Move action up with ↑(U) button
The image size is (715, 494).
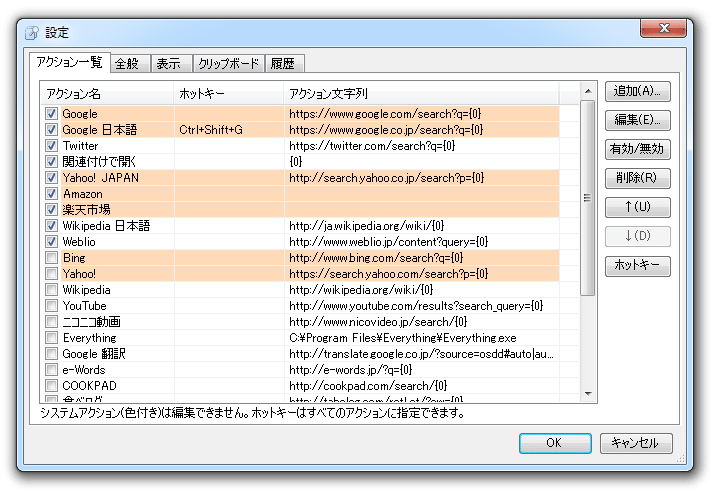[637, 207]
